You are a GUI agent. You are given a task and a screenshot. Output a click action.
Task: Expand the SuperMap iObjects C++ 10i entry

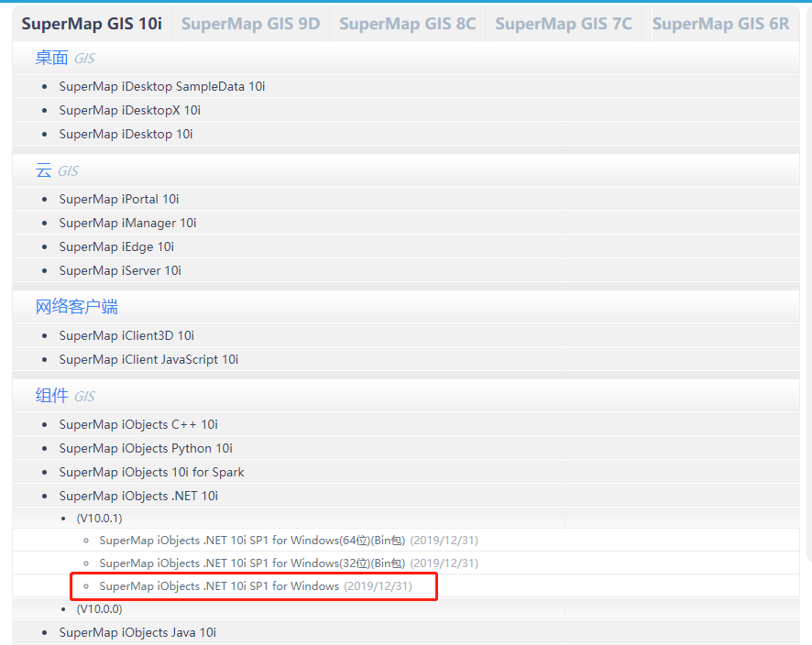137,424
